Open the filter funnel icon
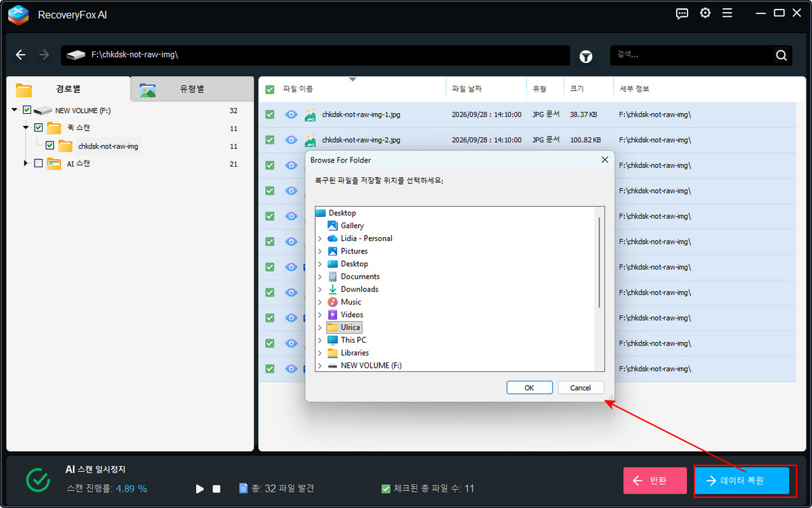This screenshot has height=508, width=812. click(x=586, y=57)
